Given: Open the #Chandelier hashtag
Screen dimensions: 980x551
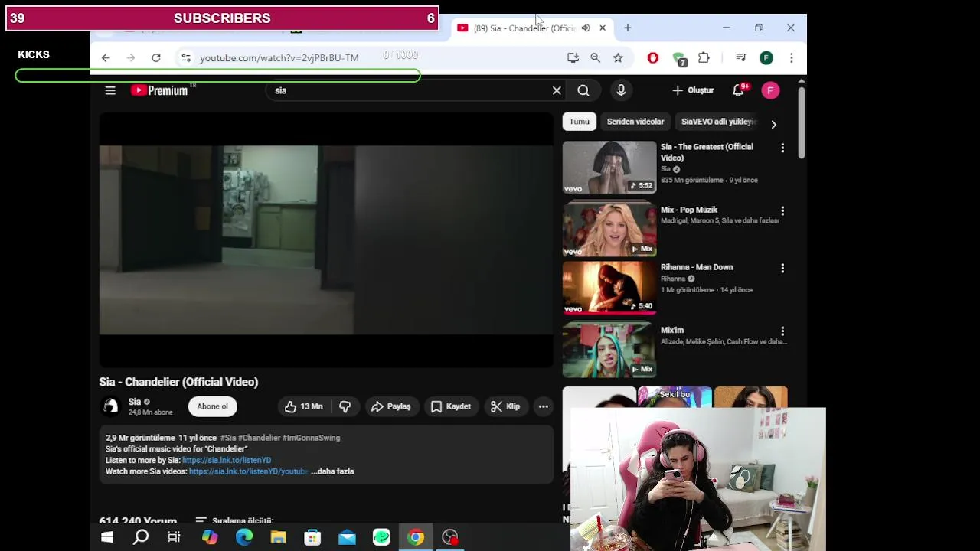Looking at the screenshot, I should [x=260, y=438].
